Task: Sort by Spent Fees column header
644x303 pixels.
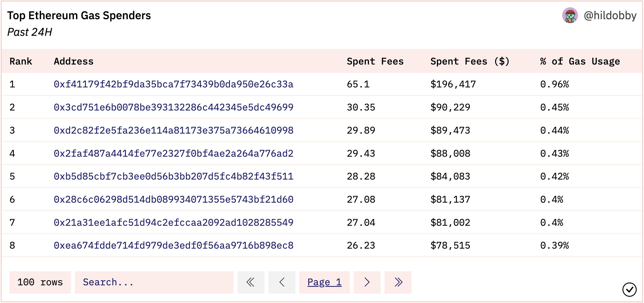Action: [375, 61]
